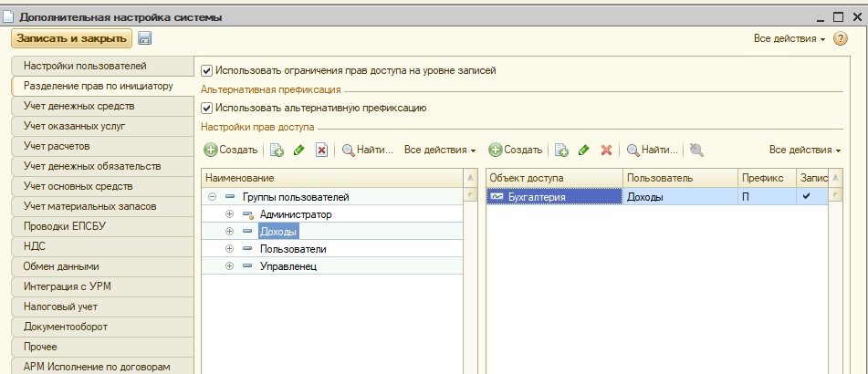Click delete mark icon in left toolbar
Screen dimensions: 868x374
[321, 150]
